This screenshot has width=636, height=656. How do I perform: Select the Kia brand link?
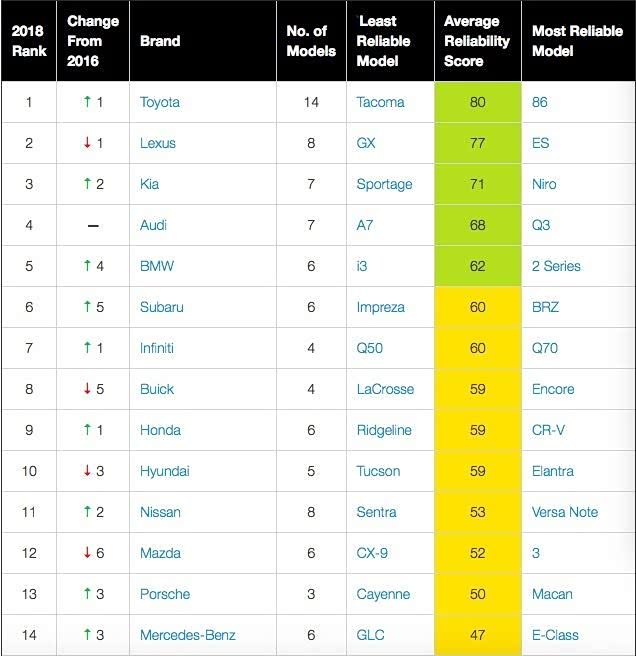[149, 184]
